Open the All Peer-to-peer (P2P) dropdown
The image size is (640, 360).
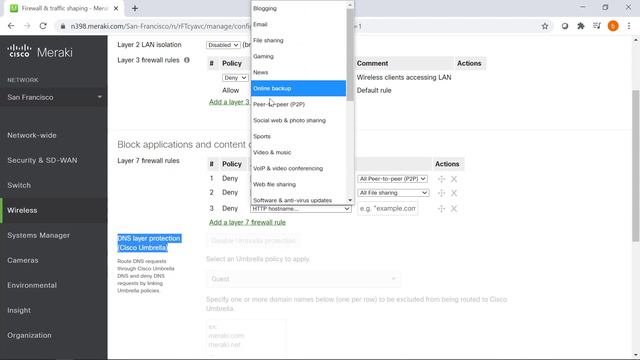tap(392, 179)
